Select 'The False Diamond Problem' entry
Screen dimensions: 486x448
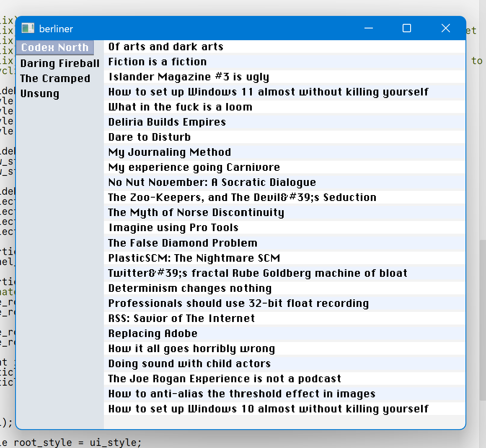(x=183, y=243)
